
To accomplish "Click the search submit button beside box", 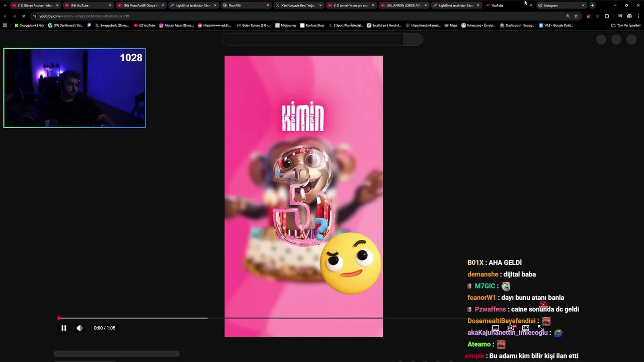I will coord(413,40).
